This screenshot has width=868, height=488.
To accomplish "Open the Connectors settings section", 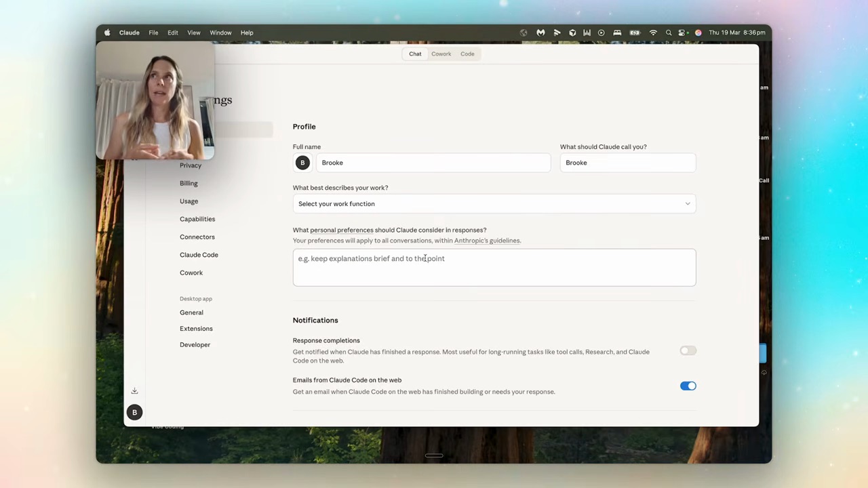I will tap(197, 237).
